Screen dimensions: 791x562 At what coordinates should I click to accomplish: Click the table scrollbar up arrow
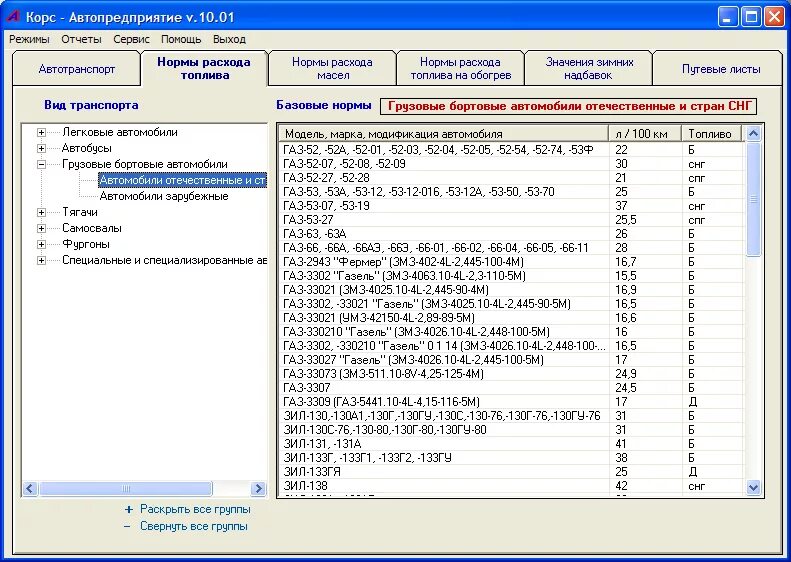point(753,134)
